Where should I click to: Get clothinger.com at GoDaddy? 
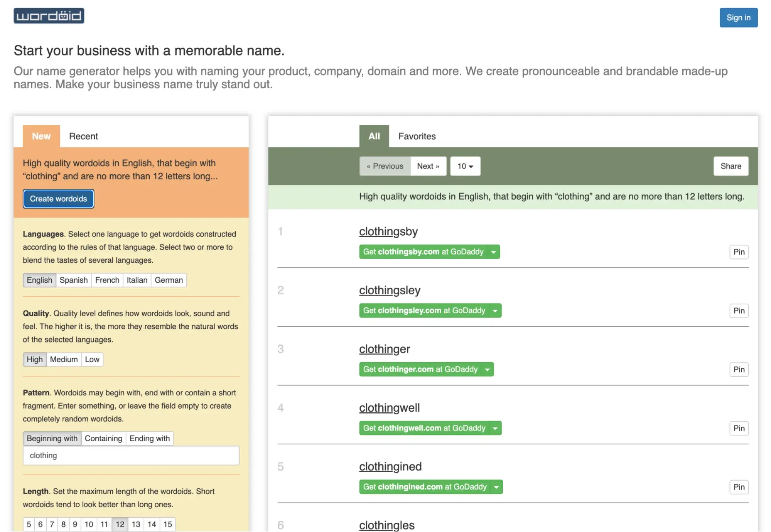click(420, 369)
